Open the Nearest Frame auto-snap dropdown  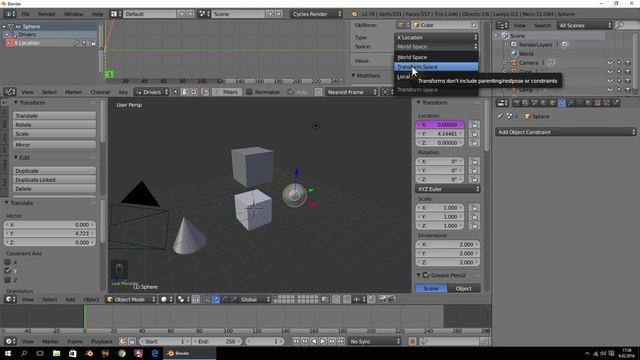click(x=351, y=92)
